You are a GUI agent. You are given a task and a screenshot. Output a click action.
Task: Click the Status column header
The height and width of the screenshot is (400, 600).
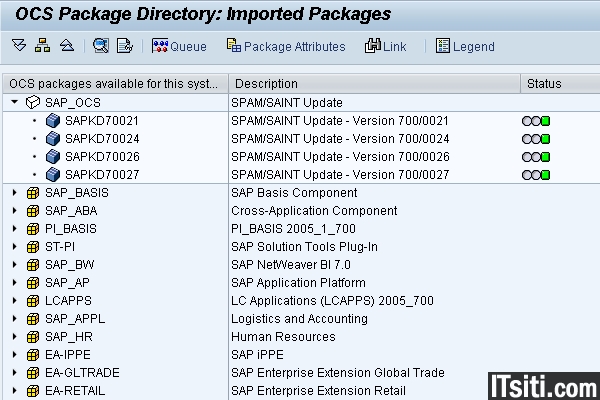pos(543,84)
